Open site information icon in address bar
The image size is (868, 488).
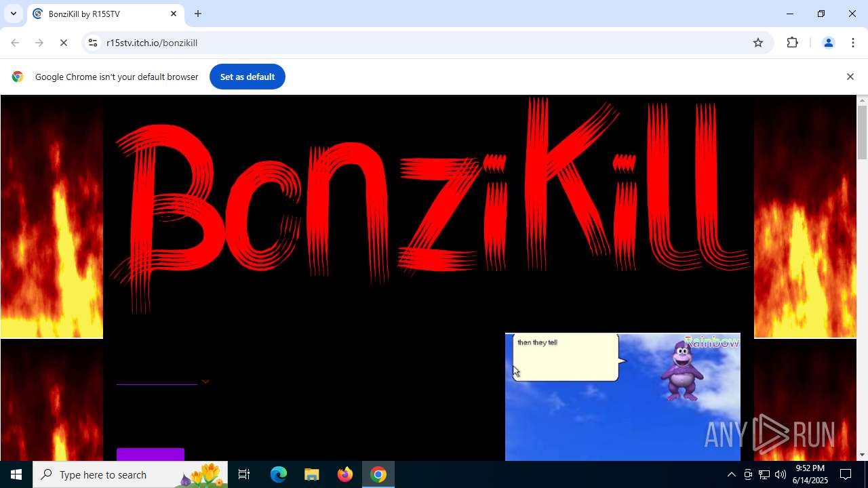[93, 43]
